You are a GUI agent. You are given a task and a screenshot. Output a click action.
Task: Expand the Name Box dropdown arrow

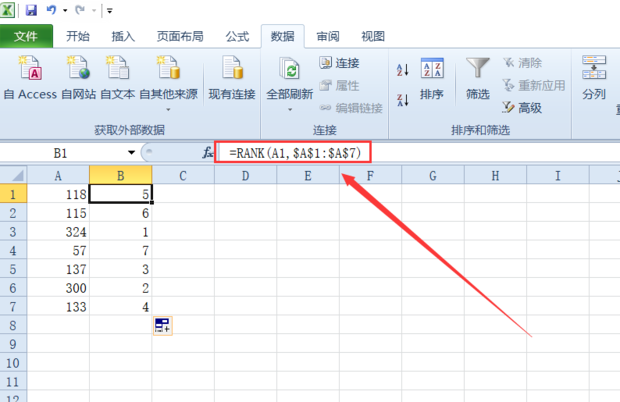pos(131,153)
